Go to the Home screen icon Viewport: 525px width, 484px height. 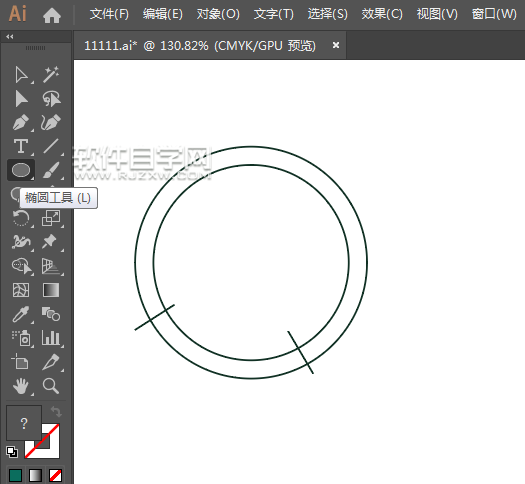coord(52,15)
